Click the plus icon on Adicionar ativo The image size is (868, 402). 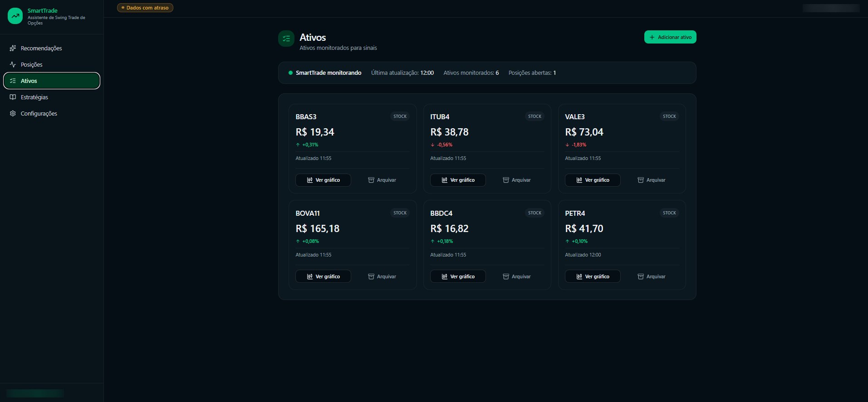(x=652, y=37)
